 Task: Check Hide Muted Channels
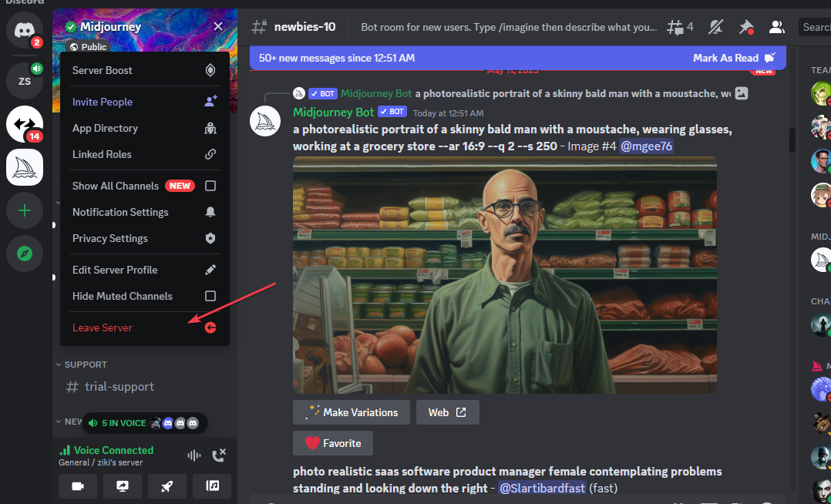[x=210, y=296]
